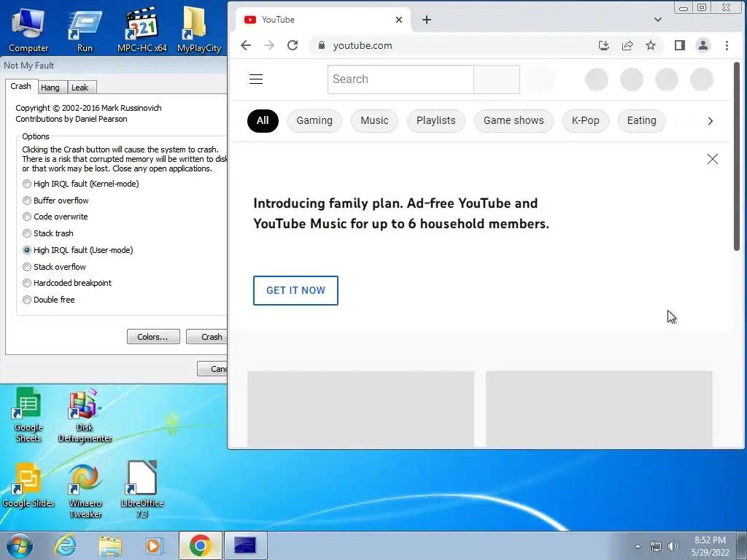Viewport: 747px width, 560px height.
Task: Select the Code overwrite option
Action: point(55,217)
